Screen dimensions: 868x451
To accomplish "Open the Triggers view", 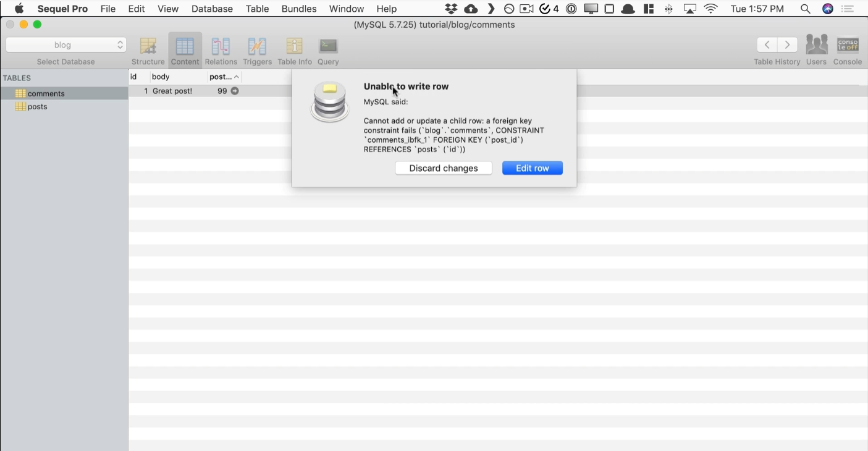I will (257, 50).
